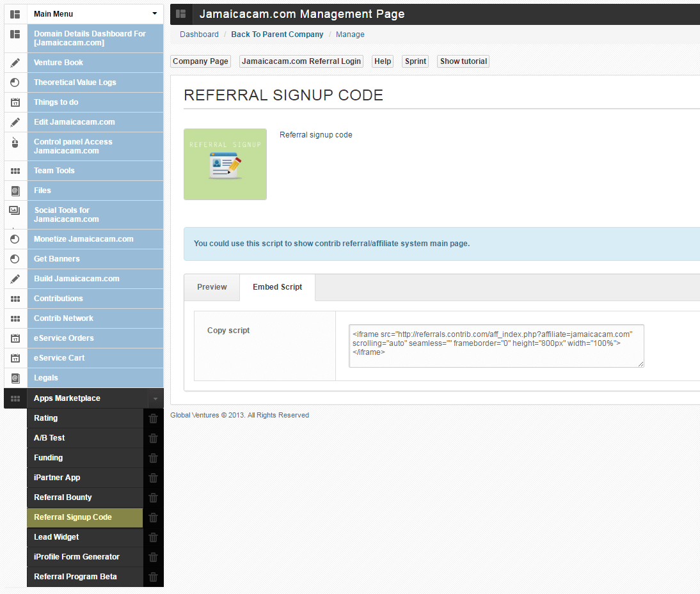Open the Funding app
Image resolution: width=700 pixels, height=594 pixels.
85,458
